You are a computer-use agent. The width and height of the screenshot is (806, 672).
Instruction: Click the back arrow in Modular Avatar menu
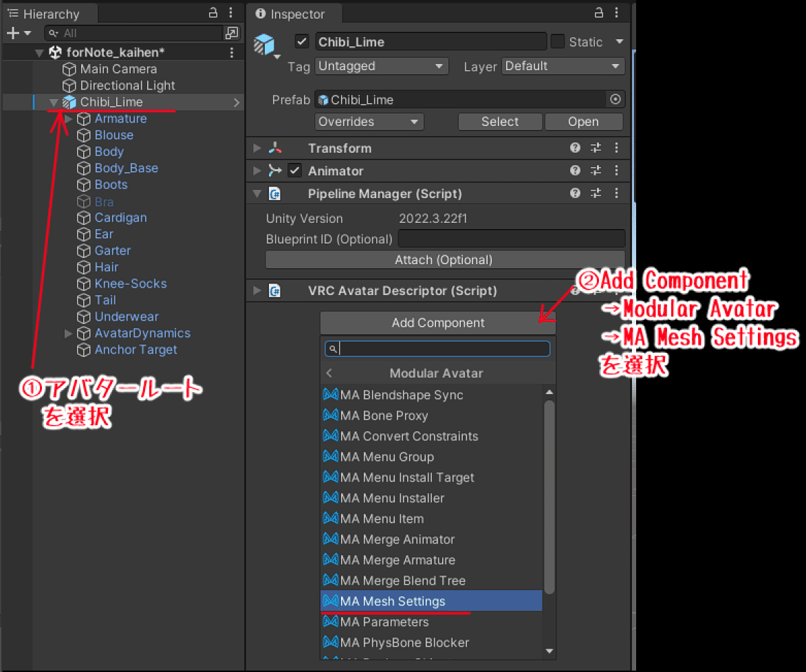[329, 373]
